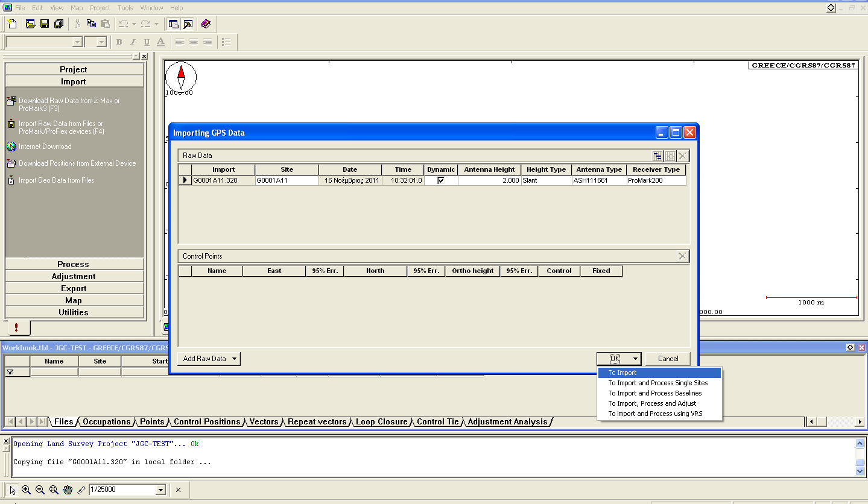Switch to the Loop Closure tab

(x=382, y=422)
